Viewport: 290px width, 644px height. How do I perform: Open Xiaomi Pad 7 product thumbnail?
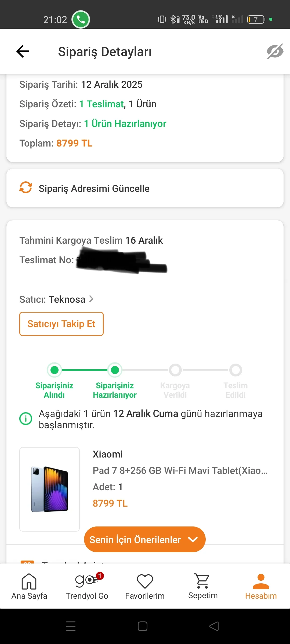pos(50,489)
